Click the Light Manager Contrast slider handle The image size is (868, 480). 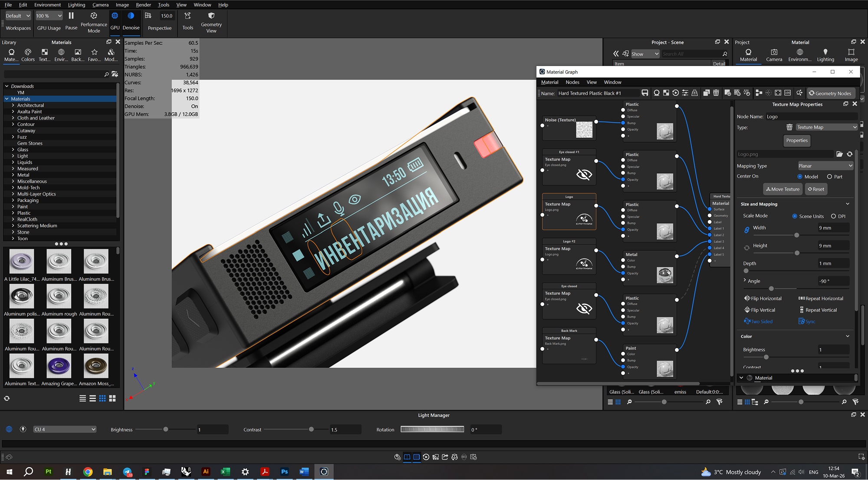(x=311, y=429)
